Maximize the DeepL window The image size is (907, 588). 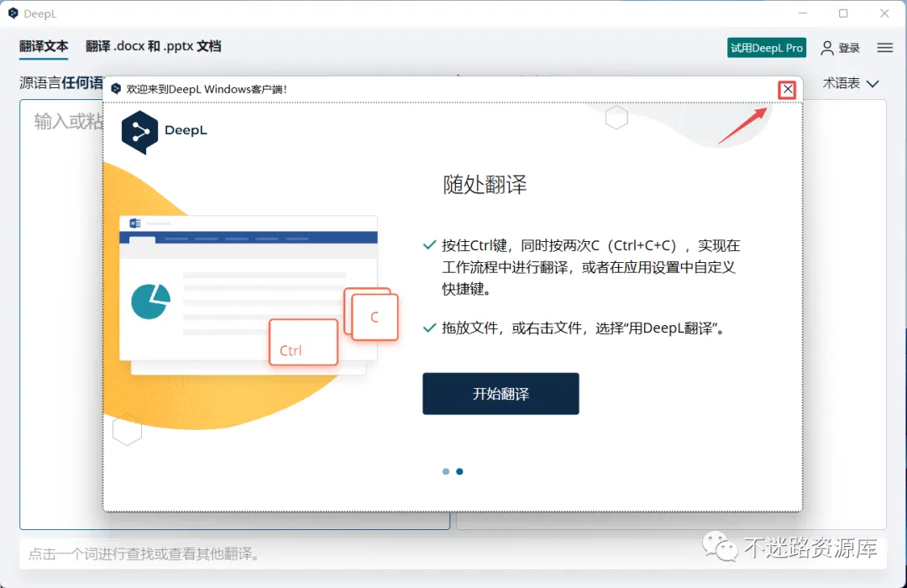point(843,13)
